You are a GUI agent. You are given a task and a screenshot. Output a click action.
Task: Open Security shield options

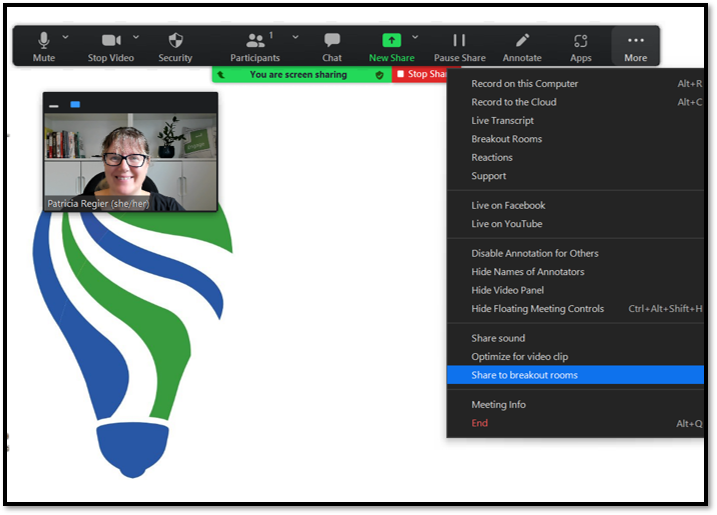[x=175, y=47]
